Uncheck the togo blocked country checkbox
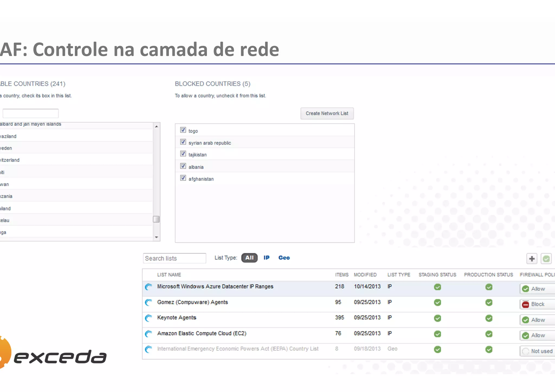This screenshot has height=392, width=555. click(x=183, y=130)
